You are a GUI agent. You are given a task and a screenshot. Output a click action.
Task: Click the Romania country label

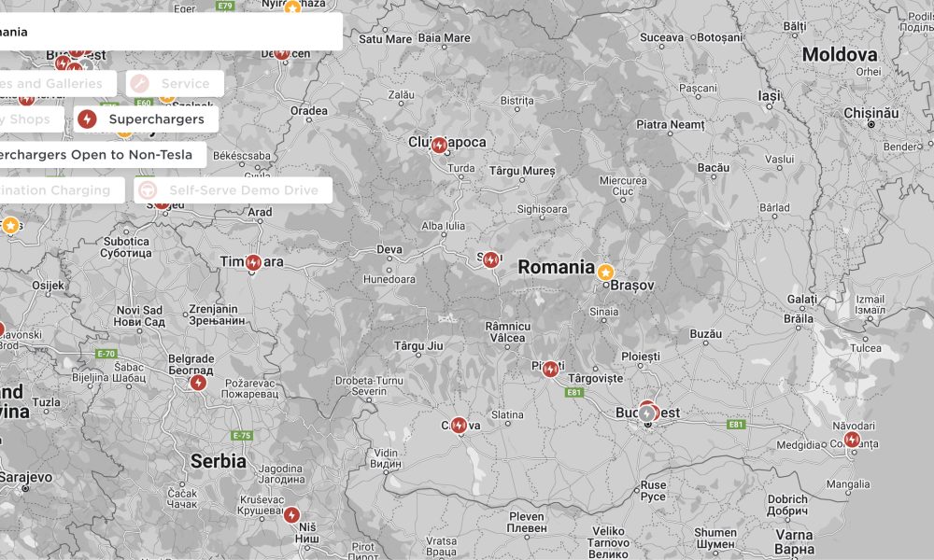point(557,267)
